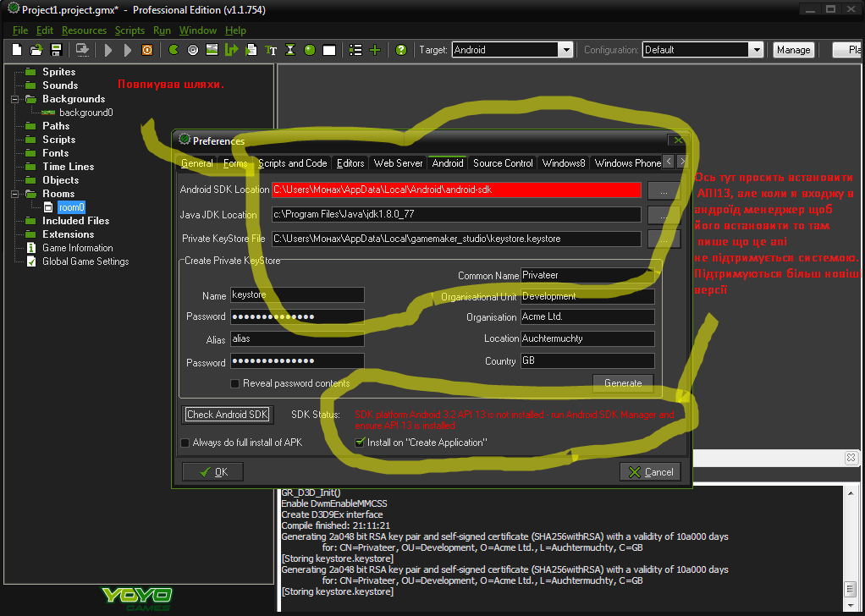Open the Scripts menu in the menu bar

pyautogui.click(x=129, y=30)
